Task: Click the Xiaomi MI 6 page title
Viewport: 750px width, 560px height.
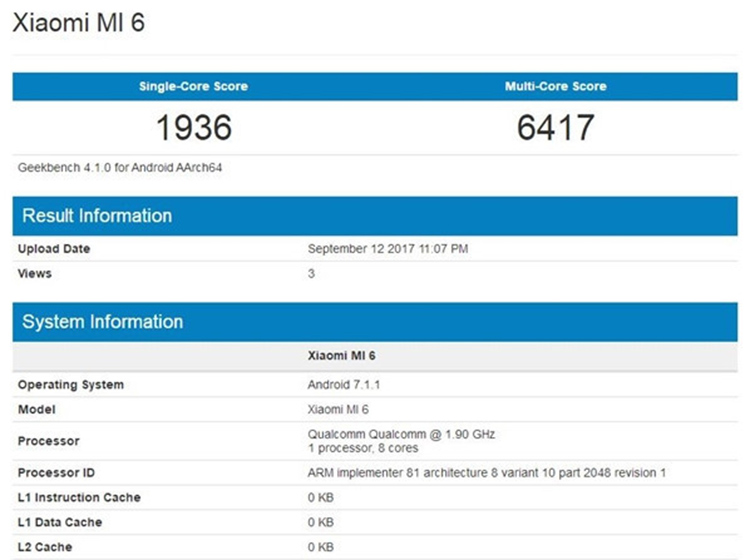Action: coord(78,23)
